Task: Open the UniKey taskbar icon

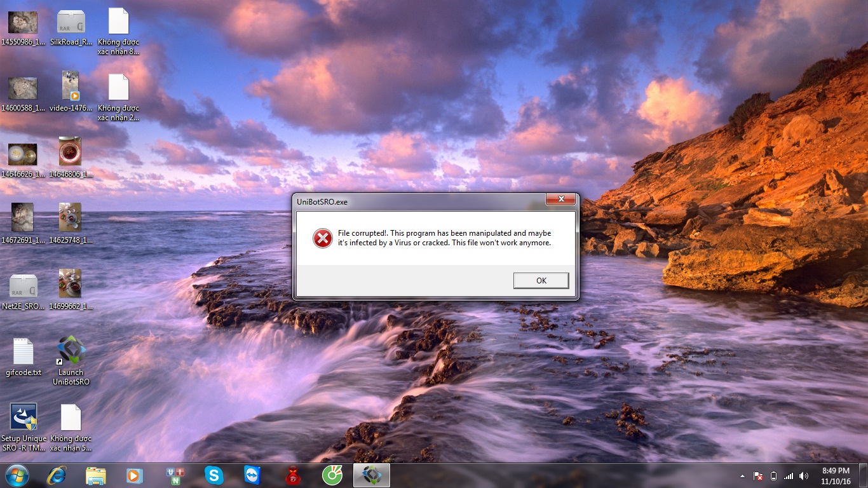Action: coord(174,475)
